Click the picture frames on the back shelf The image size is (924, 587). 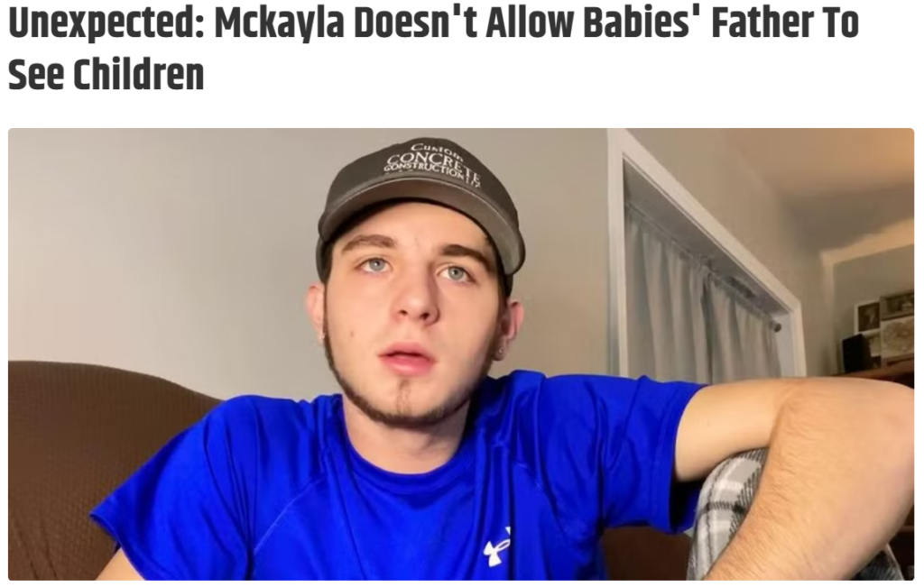pyautogui.click(x=884, y=324)
